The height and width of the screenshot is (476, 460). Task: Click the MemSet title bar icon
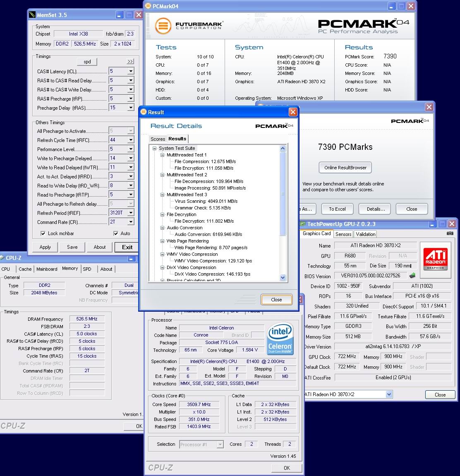pyautogui.click(x=32, y=14)
